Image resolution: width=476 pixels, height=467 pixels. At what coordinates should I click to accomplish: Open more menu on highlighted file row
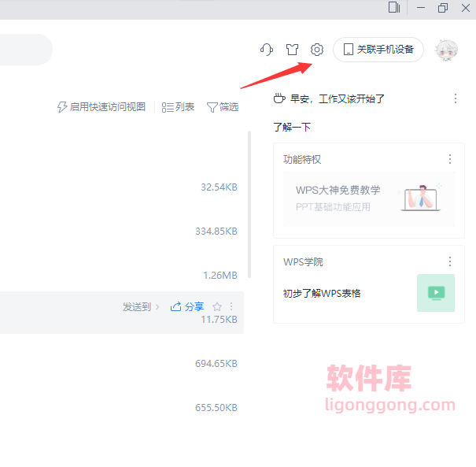pos(231,306)
